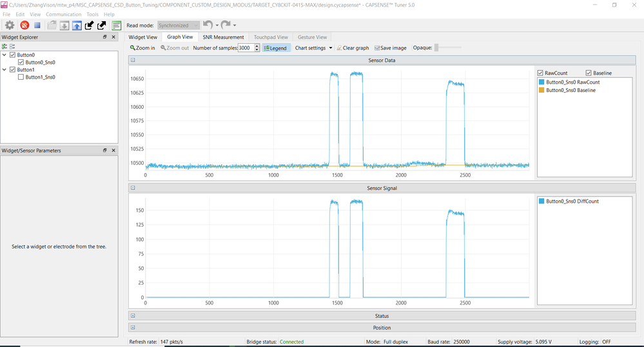
Task: Switch to the SNR Measurement tab
Action: click(x=223, y=37)
